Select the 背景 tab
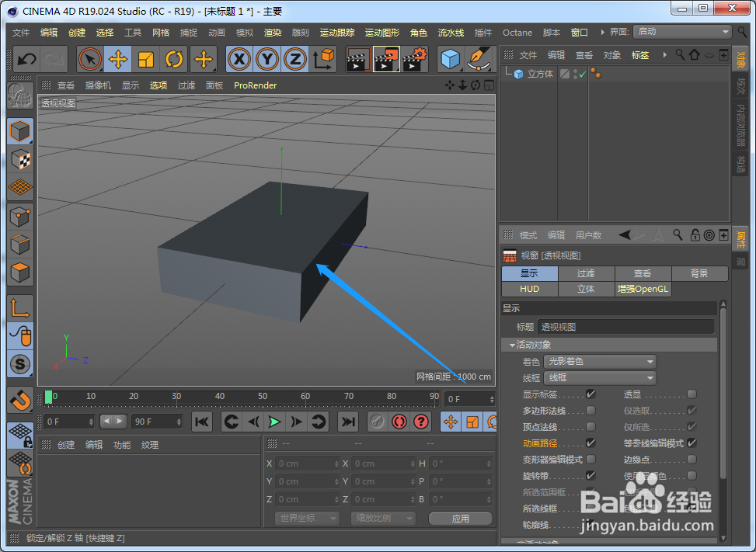 699,273
